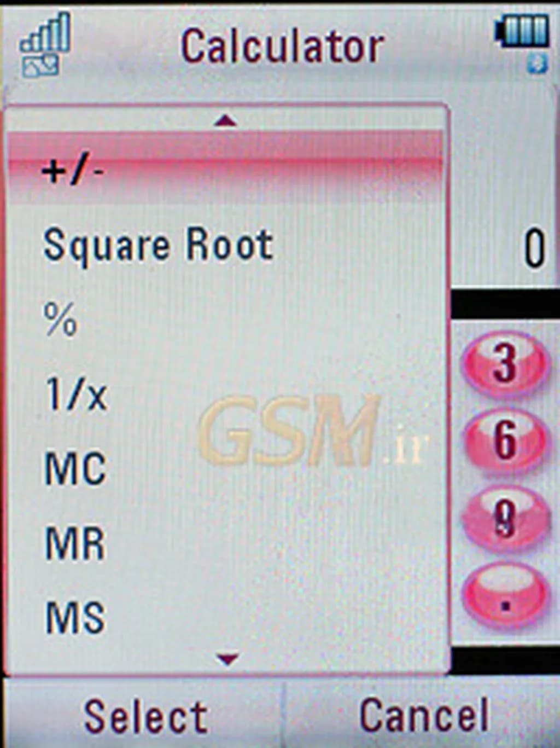Tap the pink number 9 key

(504, 519)
